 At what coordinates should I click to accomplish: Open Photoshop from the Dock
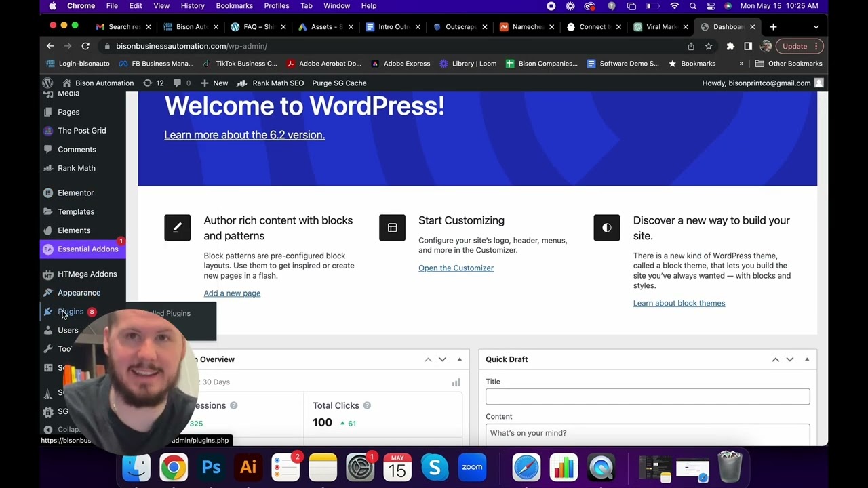tap(211, 468)
